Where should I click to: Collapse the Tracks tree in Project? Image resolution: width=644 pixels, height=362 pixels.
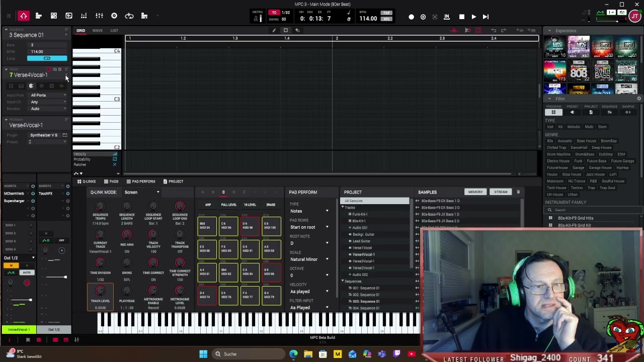343,208
